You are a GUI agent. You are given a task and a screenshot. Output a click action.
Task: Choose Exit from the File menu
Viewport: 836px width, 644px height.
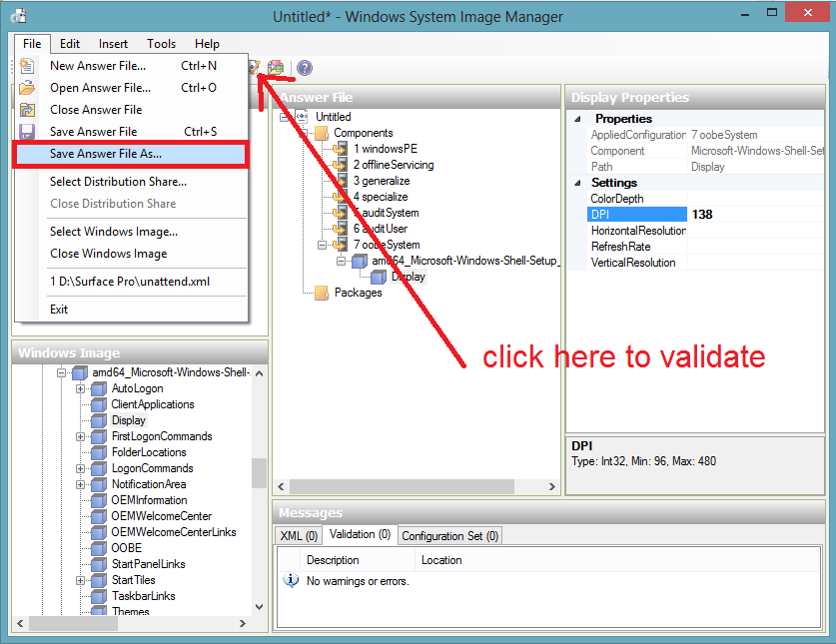pyautogui.click(x=131, y=310)
